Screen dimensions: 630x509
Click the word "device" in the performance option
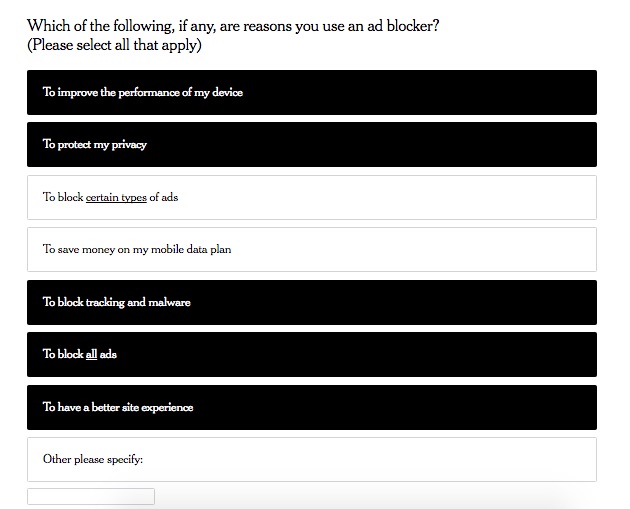225,92
